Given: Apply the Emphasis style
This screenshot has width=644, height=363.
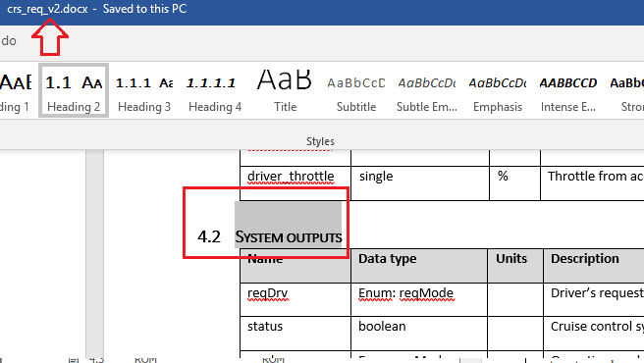Looking at the screenshot, I should pos(498,90).
